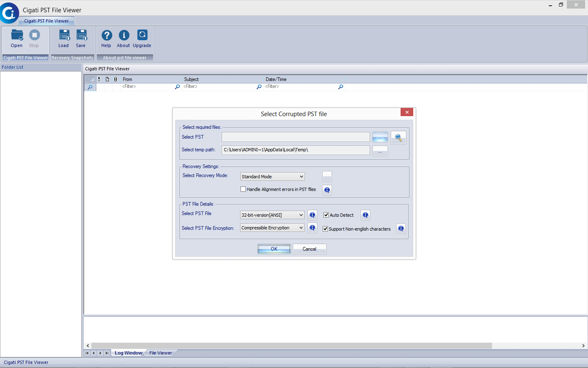The height and width of the screenshot is (368, 588).
Task: Click the Select PST File Encryption label
Action: coord(208,228)
